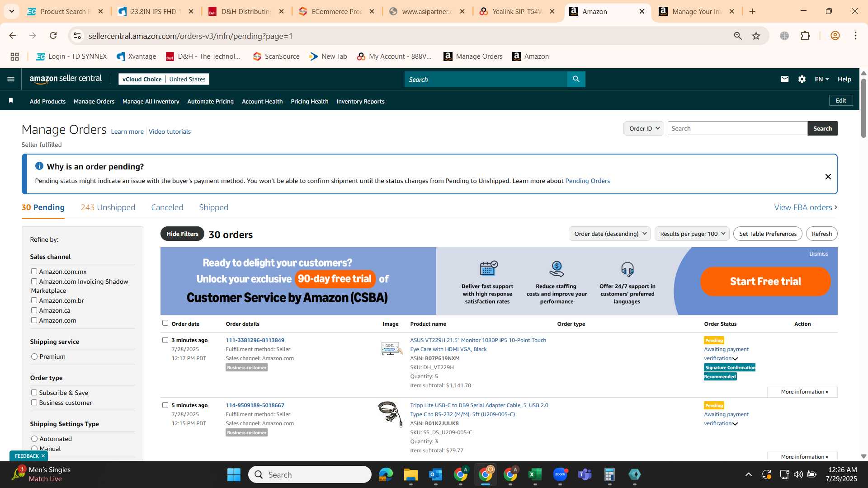The height and width of the screenshot is (488, 868).
Task: Open the Order ID search type dropdown
Action: [644, 128]
